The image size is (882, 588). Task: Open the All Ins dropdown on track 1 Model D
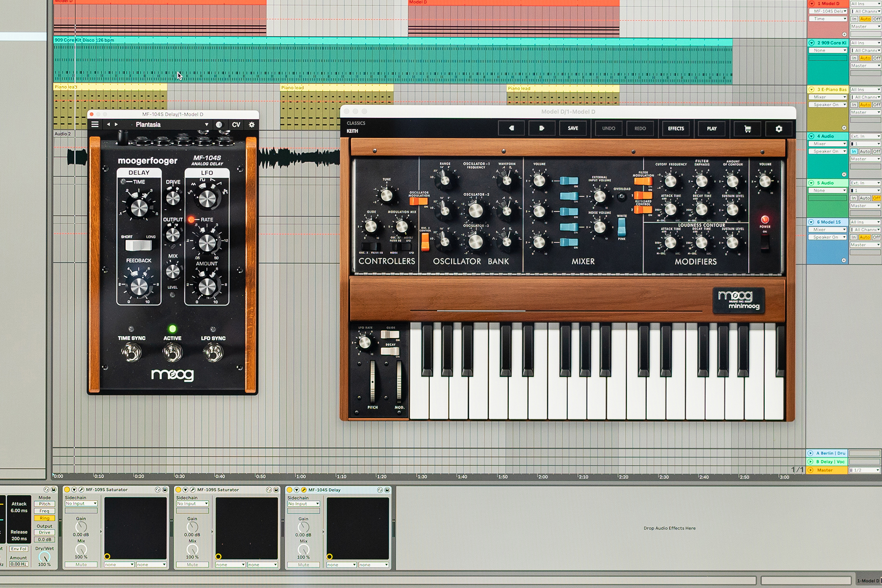click(865, 4)
